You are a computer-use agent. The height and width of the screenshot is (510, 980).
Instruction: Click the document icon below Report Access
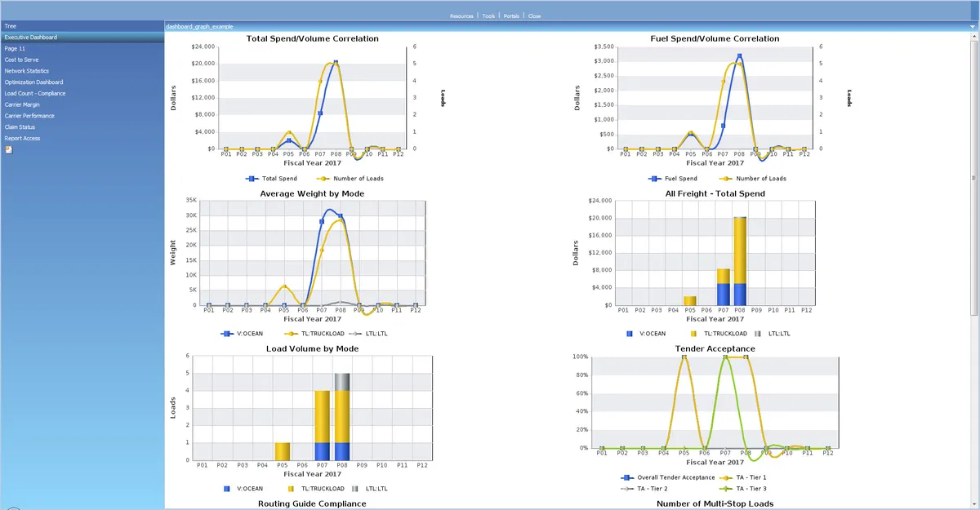click(8, 149)
